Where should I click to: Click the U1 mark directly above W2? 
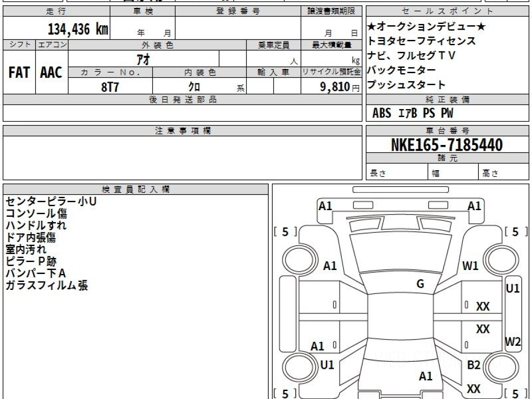(513, 288)
